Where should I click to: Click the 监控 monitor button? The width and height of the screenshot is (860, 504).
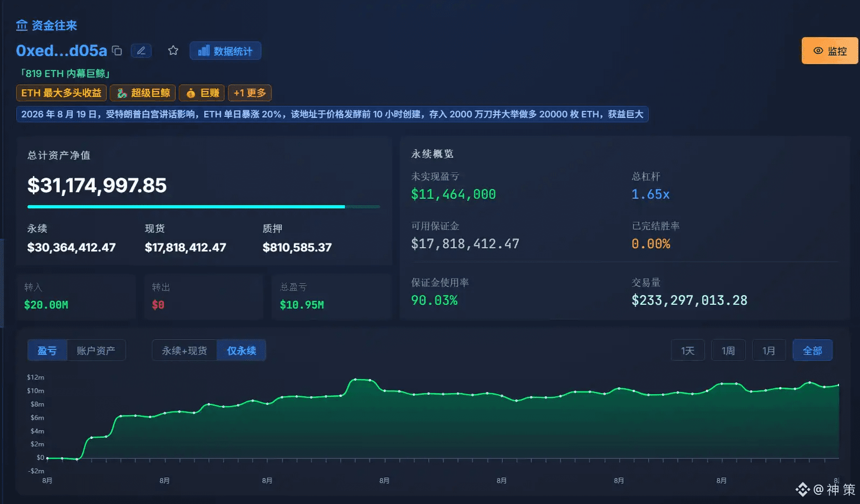830,51
